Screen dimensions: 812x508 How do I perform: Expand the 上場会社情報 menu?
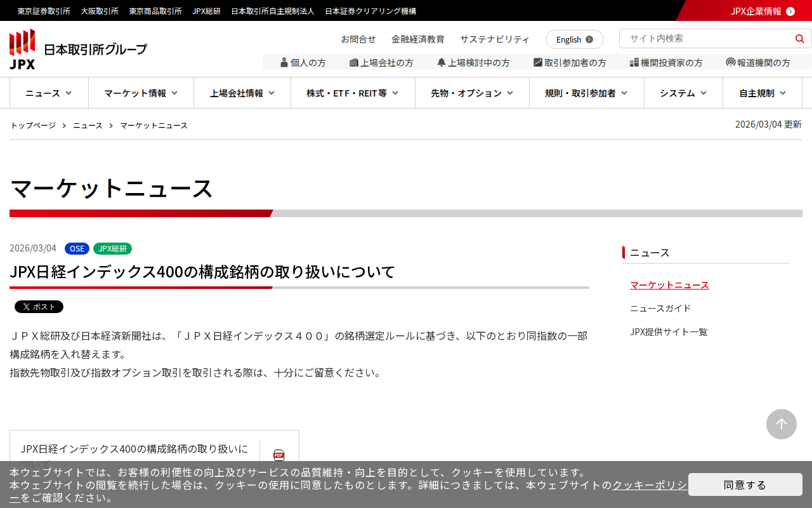pyautogui.click(x=242, y=93)
